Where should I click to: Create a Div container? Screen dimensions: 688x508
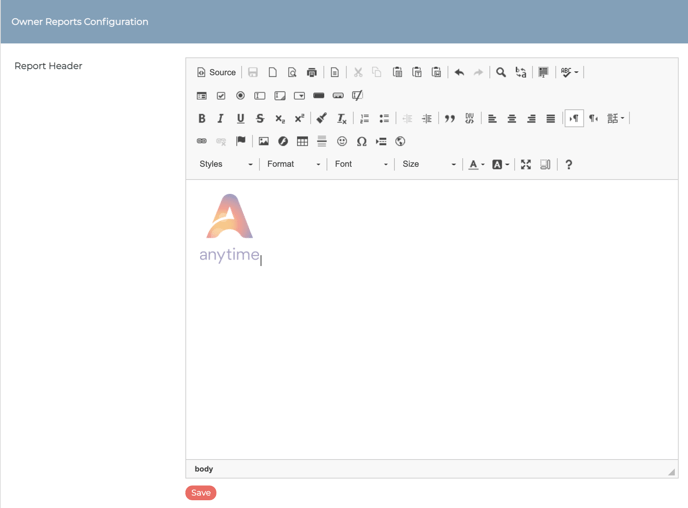[x=469, y=118]
